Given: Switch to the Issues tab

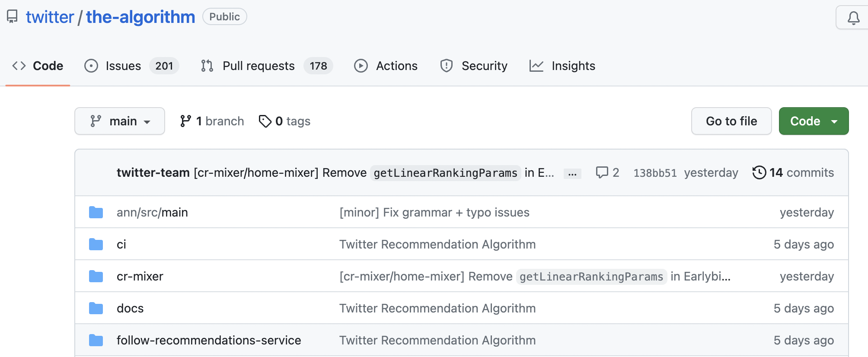Looking at the screenshot, I should click(x=123, y=66).
